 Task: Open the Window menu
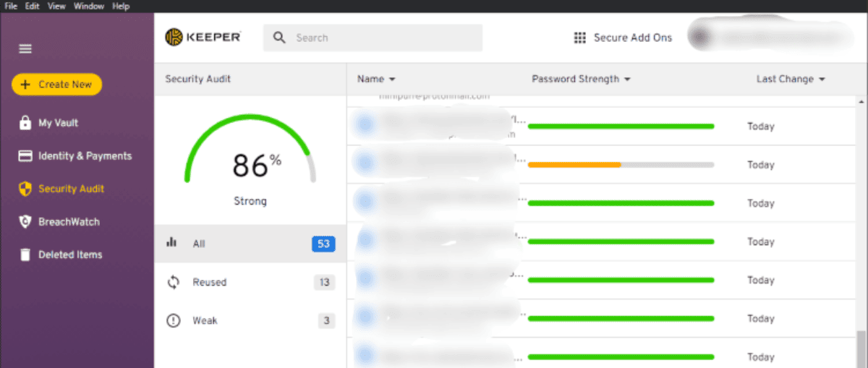[x=88, y=7]
